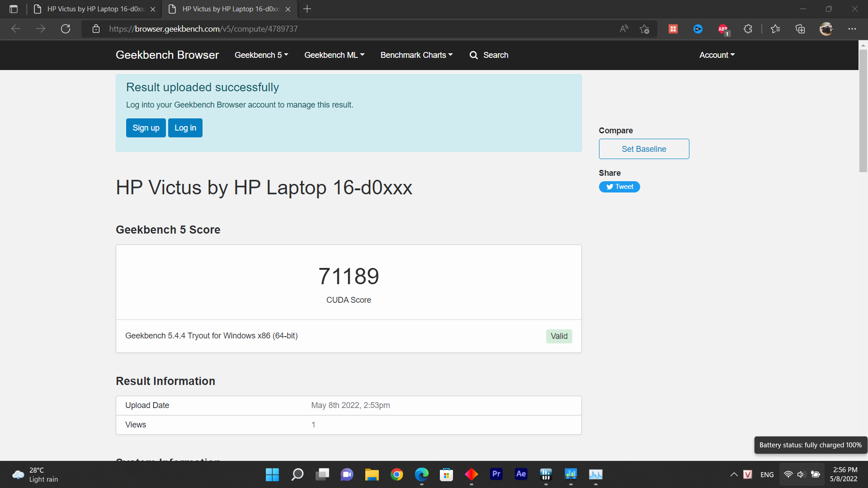868x488 pixels.
Task: Open Edge settings and more menu
Action: point(852,29)
